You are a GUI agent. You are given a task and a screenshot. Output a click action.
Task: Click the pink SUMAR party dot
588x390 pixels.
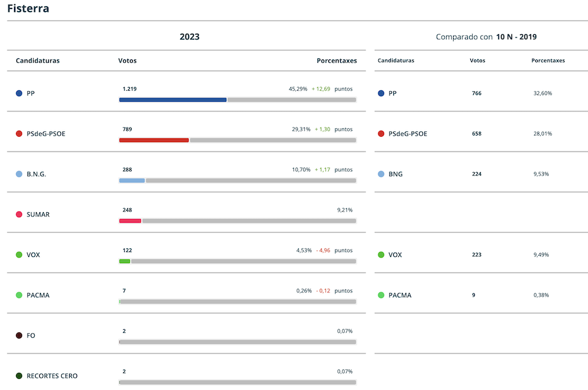pos(19,215)
